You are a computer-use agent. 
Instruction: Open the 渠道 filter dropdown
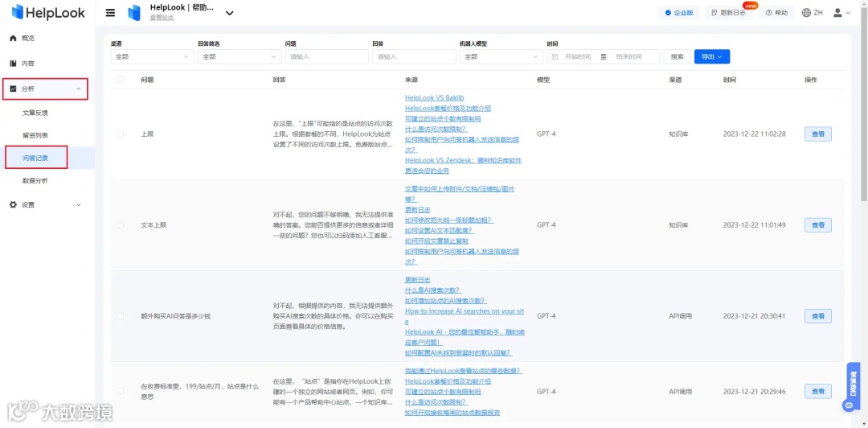pos(152,56)
